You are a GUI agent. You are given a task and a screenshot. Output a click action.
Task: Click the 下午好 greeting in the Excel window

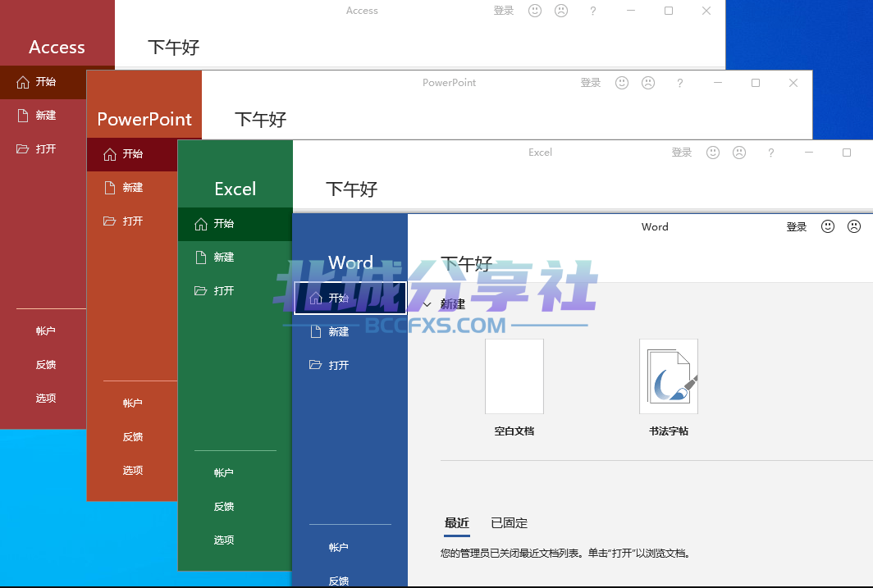pyautogui.click(x=352, y=189)
